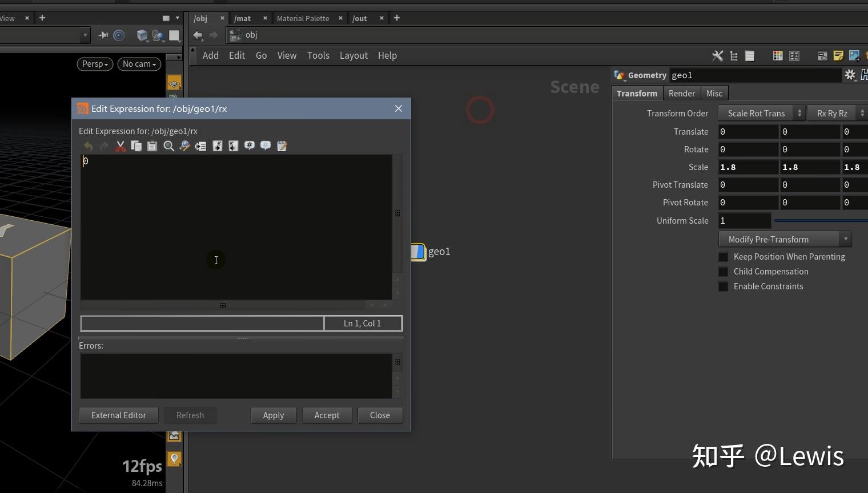868x493 pixels.
Task: Toggle the Enable Constraints checkbox
Action: [723, 286]
